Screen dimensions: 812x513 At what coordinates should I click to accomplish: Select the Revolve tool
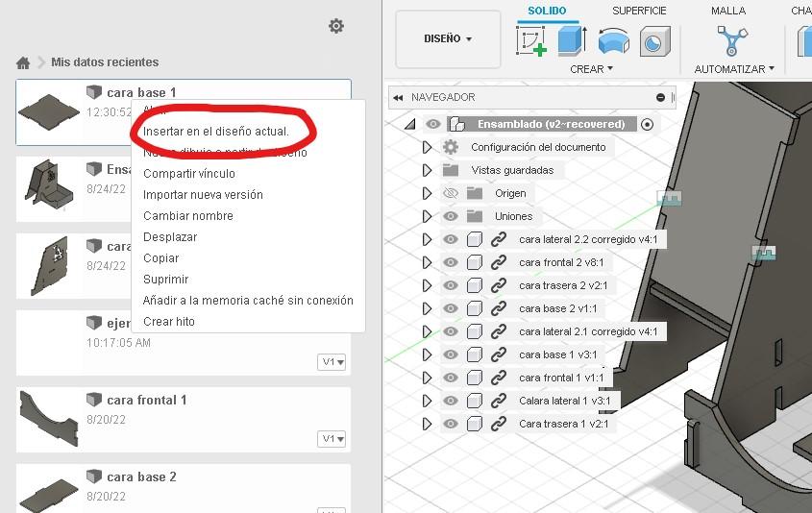[614, 41]
